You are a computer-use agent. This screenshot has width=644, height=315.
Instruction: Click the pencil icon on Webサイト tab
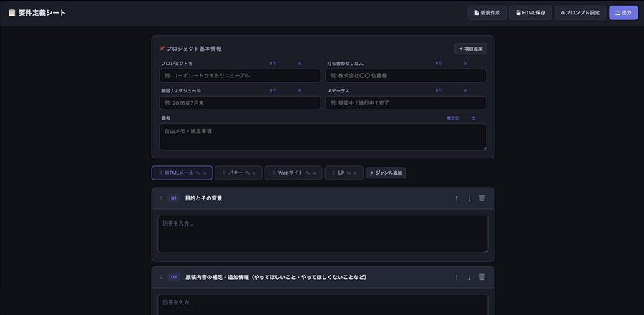pyautogui.click(x=308, y=173)
